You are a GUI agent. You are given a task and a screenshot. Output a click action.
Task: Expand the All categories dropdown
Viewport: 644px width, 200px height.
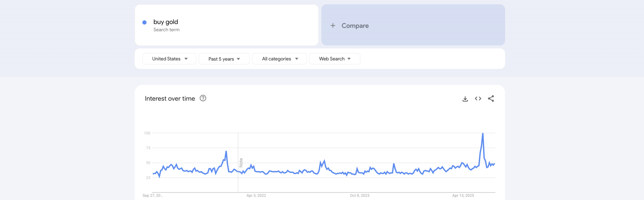coord(279,59)
